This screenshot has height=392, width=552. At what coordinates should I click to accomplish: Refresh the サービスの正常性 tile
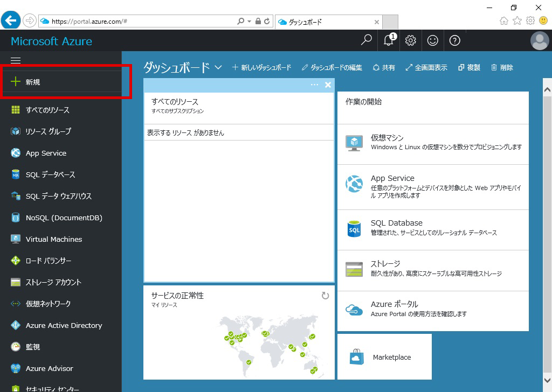click(325, 296)
